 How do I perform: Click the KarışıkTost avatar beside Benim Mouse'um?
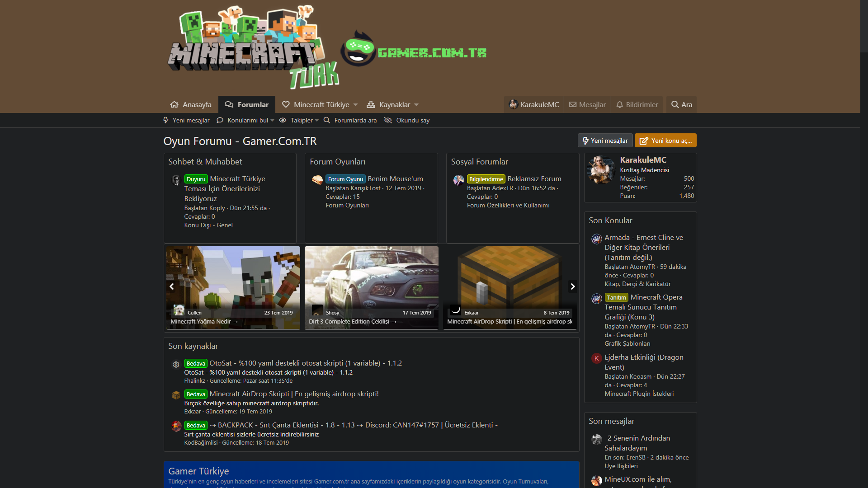click(317, 180)
